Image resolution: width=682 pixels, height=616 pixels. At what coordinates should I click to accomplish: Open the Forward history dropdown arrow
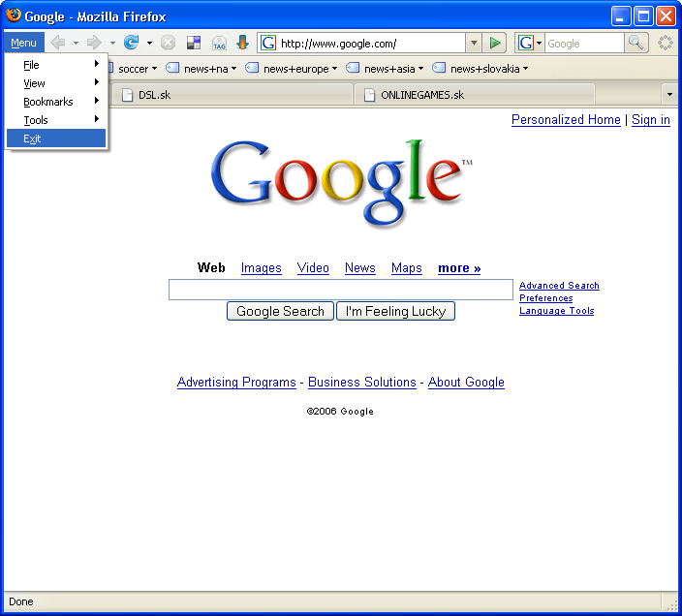coord(112,43)
